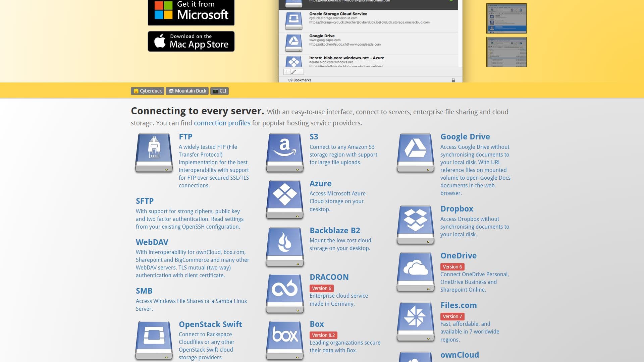Click the Dropbox drive icon

pos(416,225)
